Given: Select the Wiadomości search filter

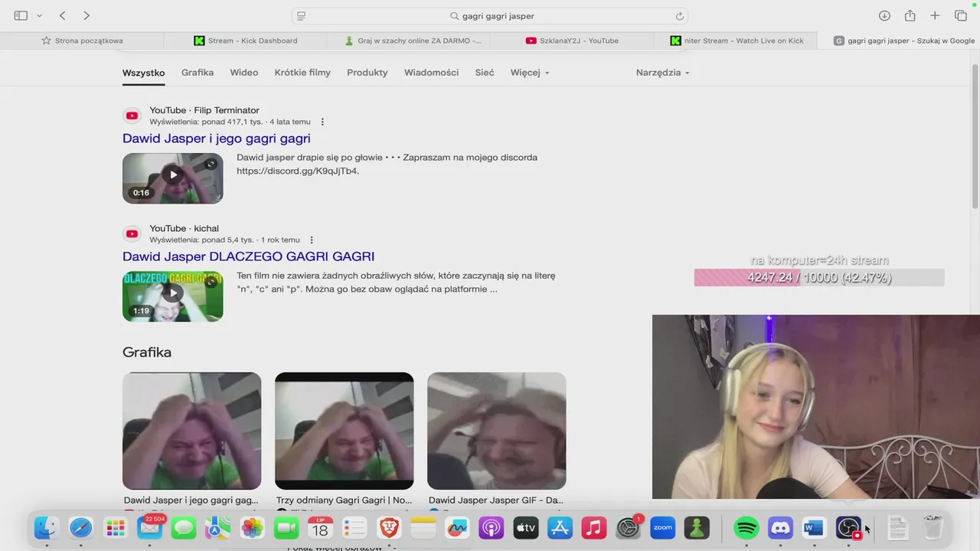Looking at the screenshot, I should [432, 73].
